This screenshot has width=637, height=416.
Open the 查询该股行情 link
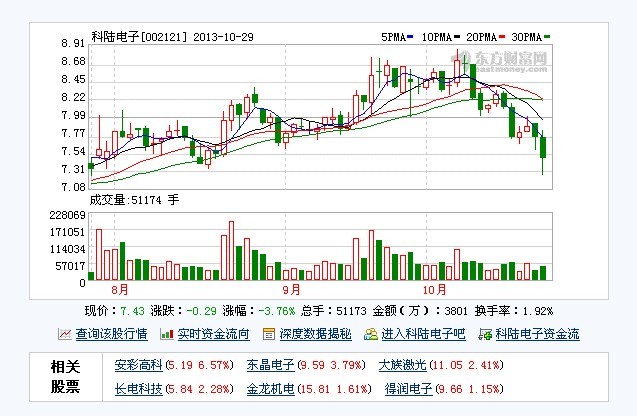(111, 334)
